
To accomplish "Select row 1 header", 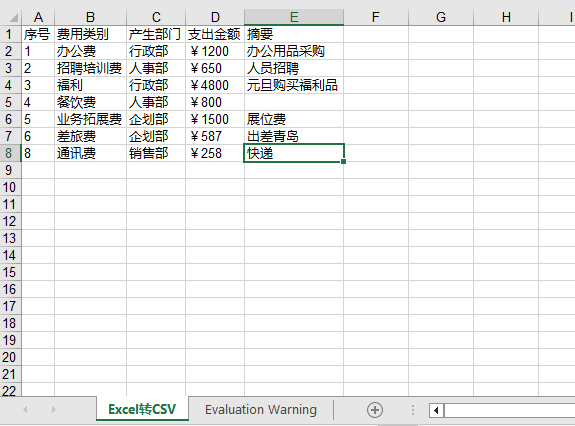I will click(9, 34).
